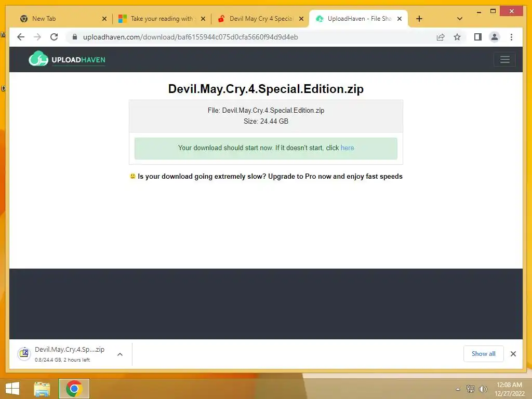Open the taskbar clock and date
532x399 pixels.
[x=509, y=389]
